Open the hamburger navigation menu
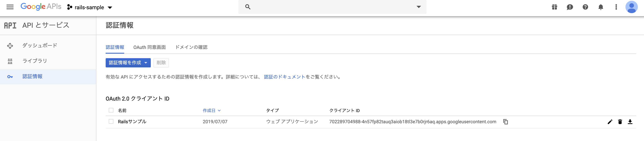Viewport: 644px width, 141px height. [10, 7]
